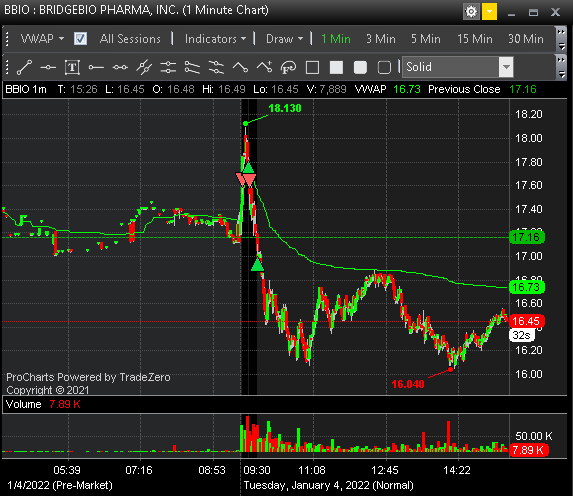573x496 pixels.
Task: Open the yellow dropdown arrow button
Action: (489, 12)
